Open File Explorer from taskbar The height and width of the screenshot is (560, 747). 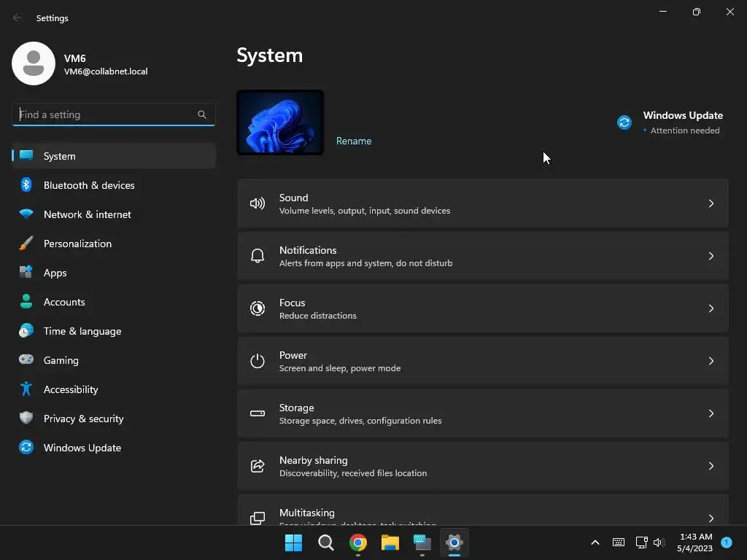tap(390, 542)
